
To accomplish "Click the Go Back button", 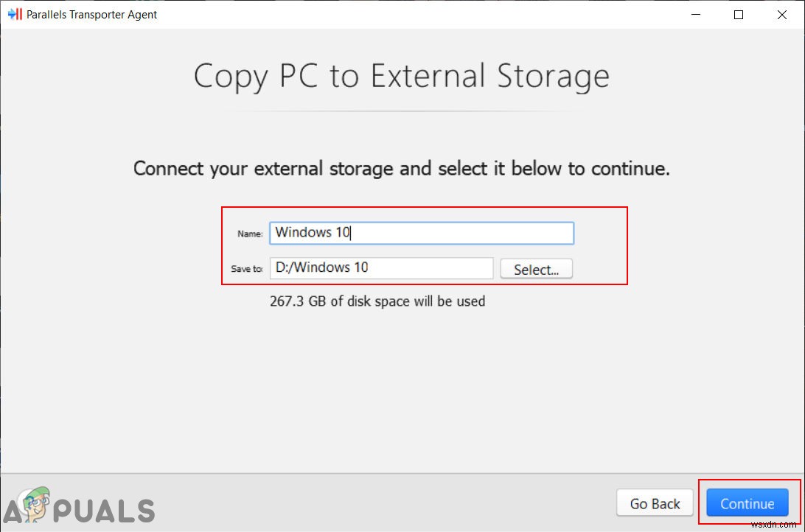I will click(654, 503).
